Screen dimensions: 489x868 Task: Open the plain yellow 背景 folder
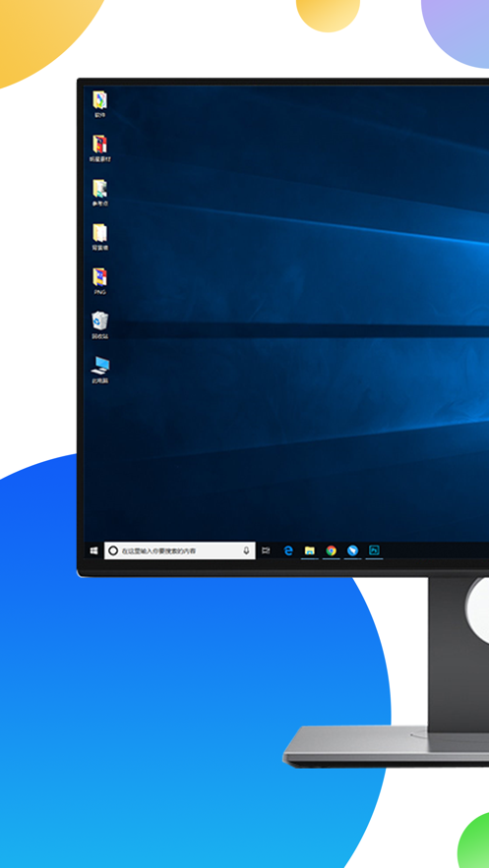(99, 237)
